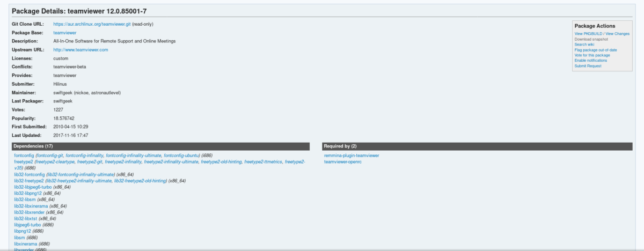Screen dimensions: 644x251
Task: Click View PKGBUILD in Package Actions
Action: (588, 34)
